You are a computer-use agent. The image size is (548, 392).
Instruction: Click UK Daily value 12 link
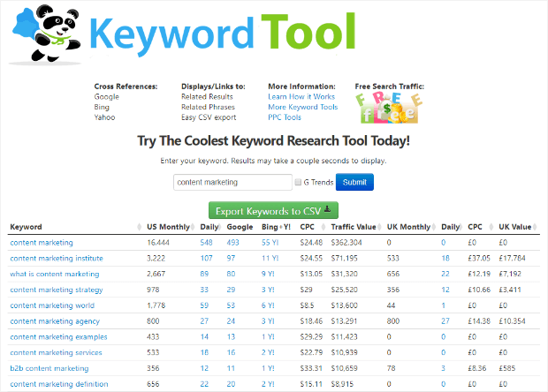pyautogui.click(x=445, y=290)
